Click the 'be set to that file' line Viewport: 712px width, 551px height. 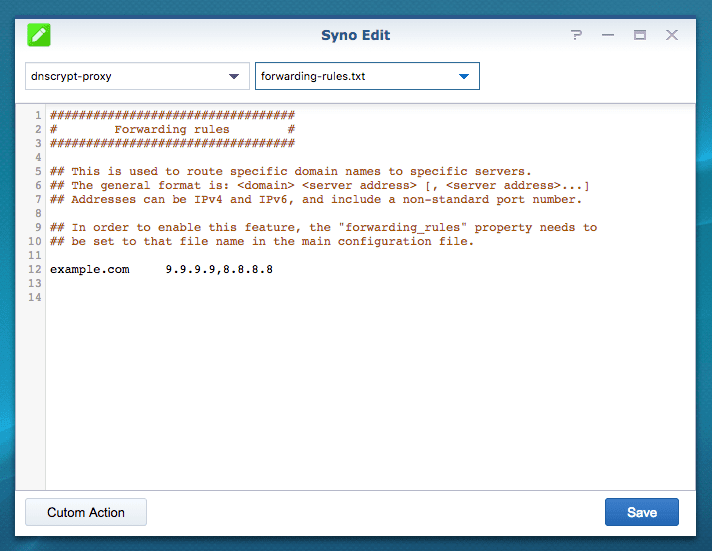click(x=262, y=241)
